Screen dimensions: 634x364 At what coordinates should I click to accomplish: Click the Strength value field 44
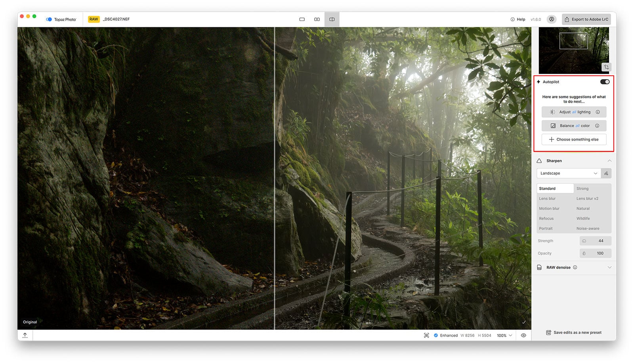click(596, 241)
